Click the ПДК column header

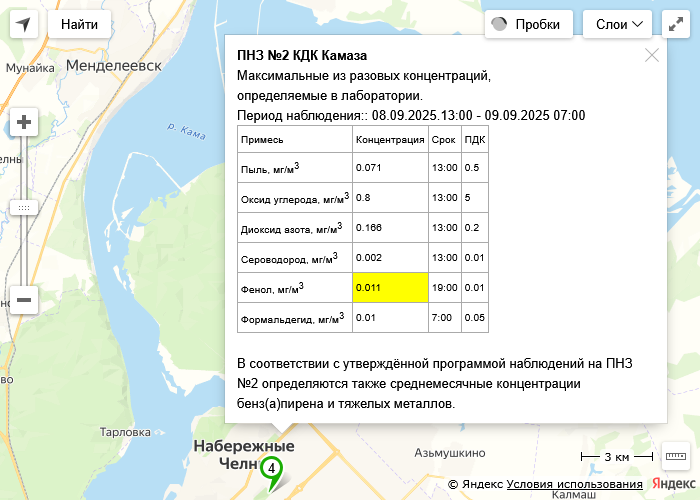coord(475,140)
